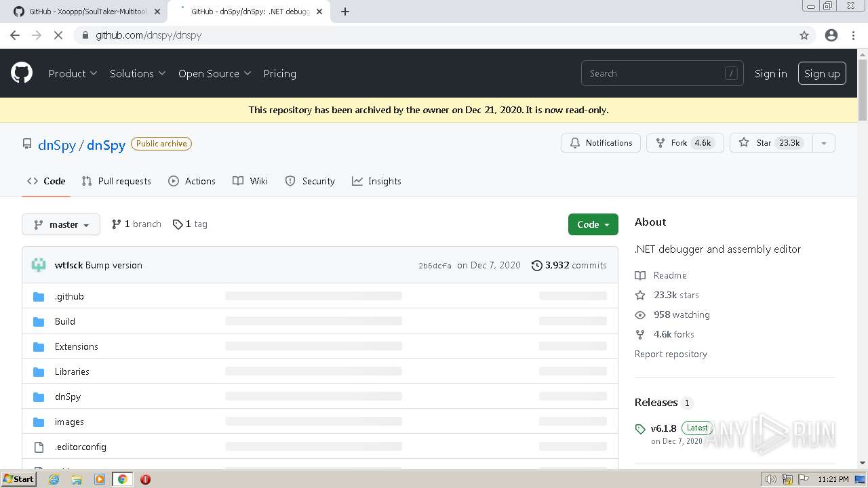Open the Security tab
This screenshot has width=868, height=488.
click(x=310, y=181)
